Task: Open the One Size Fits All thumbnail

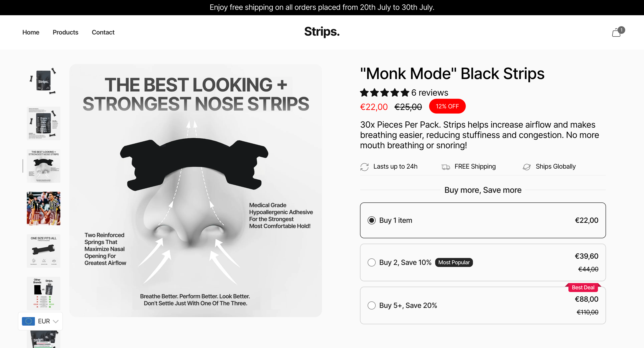Action: tap(44, 251)
